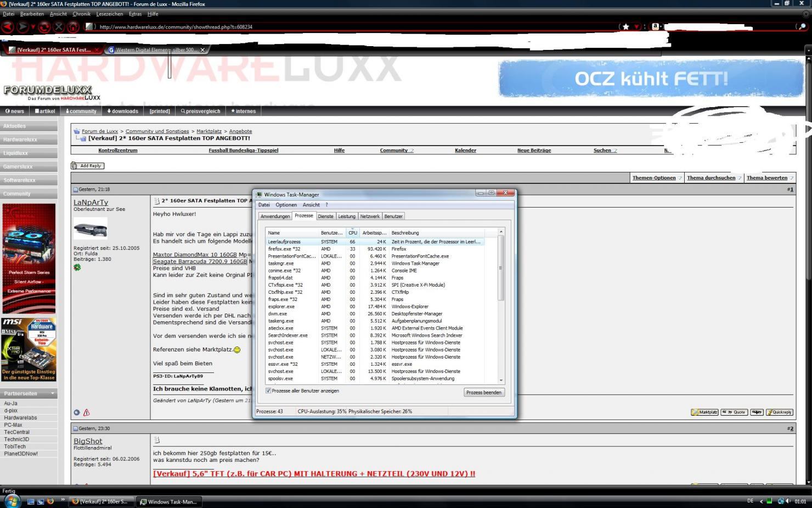The image size is (812, 508).
Task: Close the '[Verkauf] 2* 160er SATA' tab
Action: point(97,50)
